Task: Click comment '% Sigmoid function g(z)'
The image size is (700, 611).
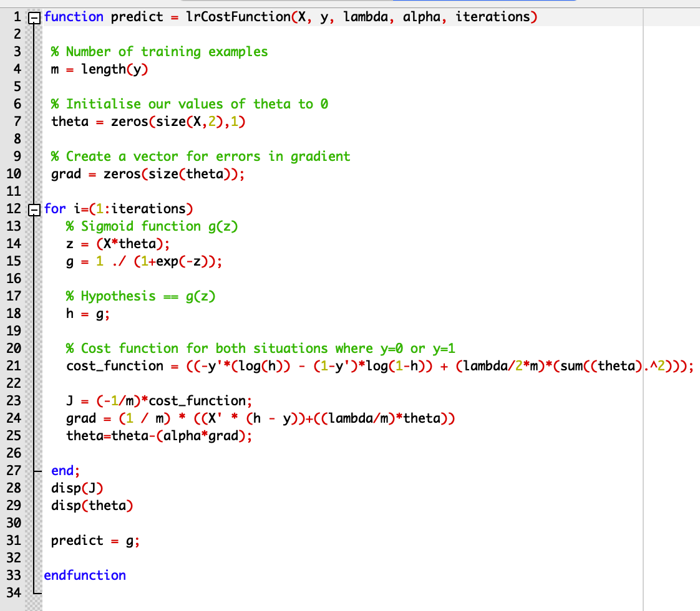Action: click(152, 226)
